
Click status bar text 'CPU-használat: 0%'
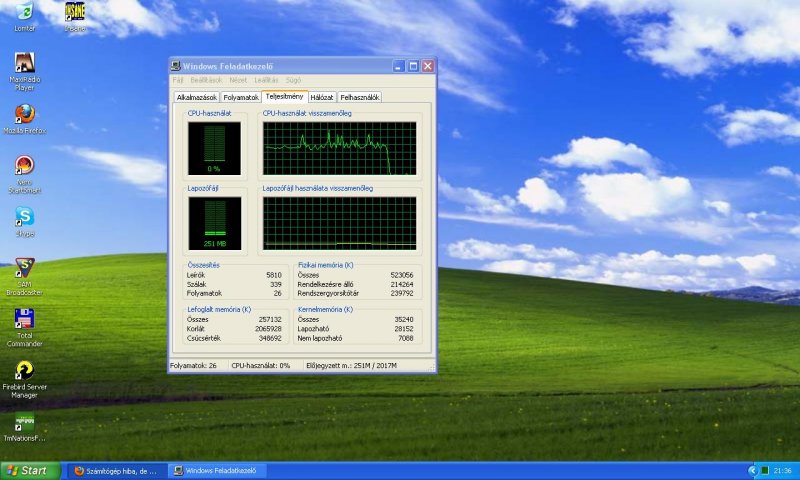coord(260,365)
